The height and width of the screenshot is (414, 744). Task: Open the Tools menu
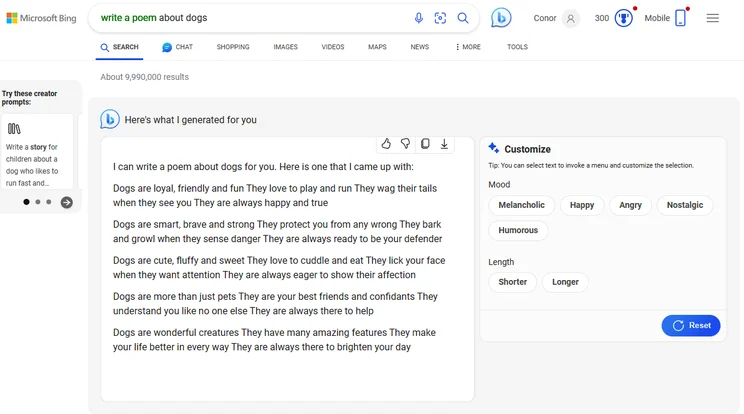pos(517,47)
